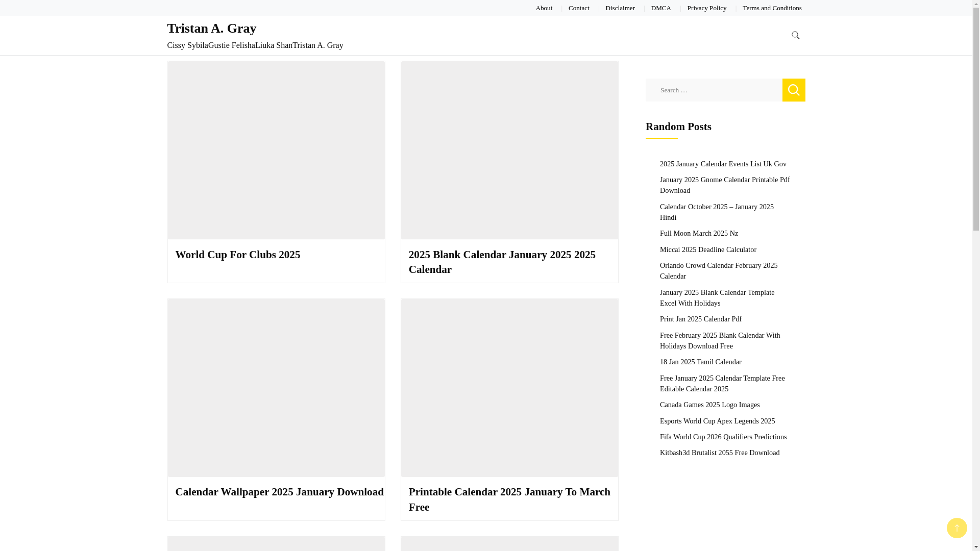Click the 2025 Blank Calendar post thumbnail
The image size is (980, 551).
click(509, 150)
